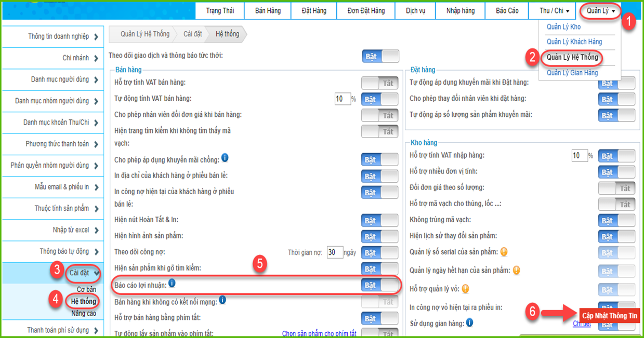Click arrow icon next to Thông tin doanh nghiệp
Image resolution: width=644 pixels, height=338 pixels.
(96, 37)
